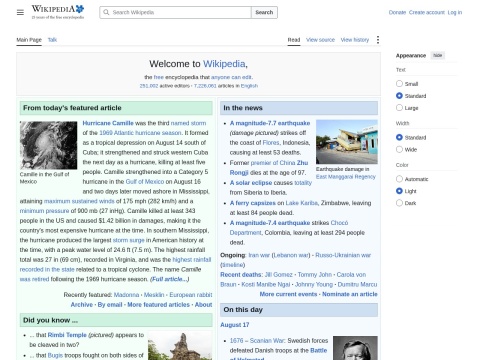This screenshot has height=360, width=480.
Task: Open the Recent deaths link
Action: tap(241, 275)
